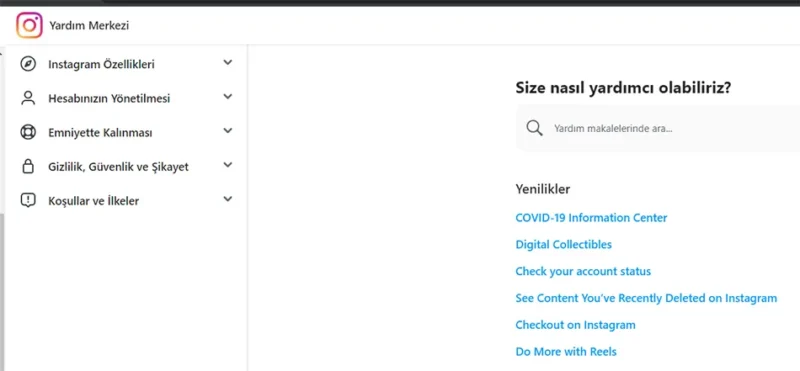This screenshot has width=800, height=371.
Task: Expand the Gizlilik, Güvenlik ve Şikayet chevron
Action: tap(228, 165)
